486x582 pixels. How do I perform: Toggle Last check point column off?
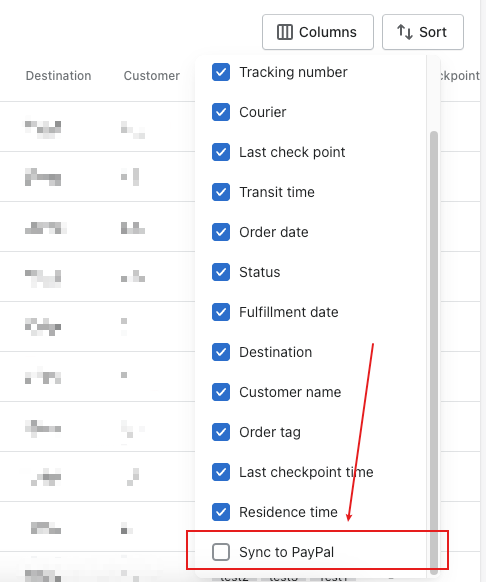(221, 152)
